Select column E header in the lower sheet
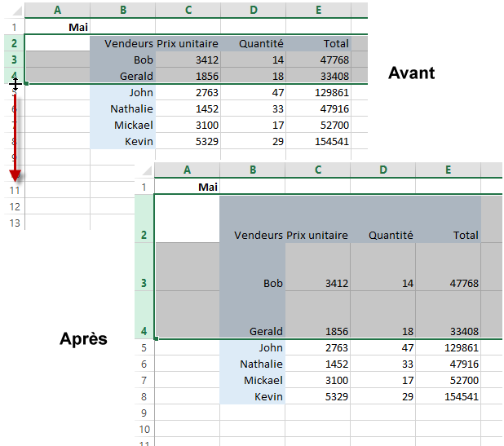504x446 pixels. coord(448,170)
